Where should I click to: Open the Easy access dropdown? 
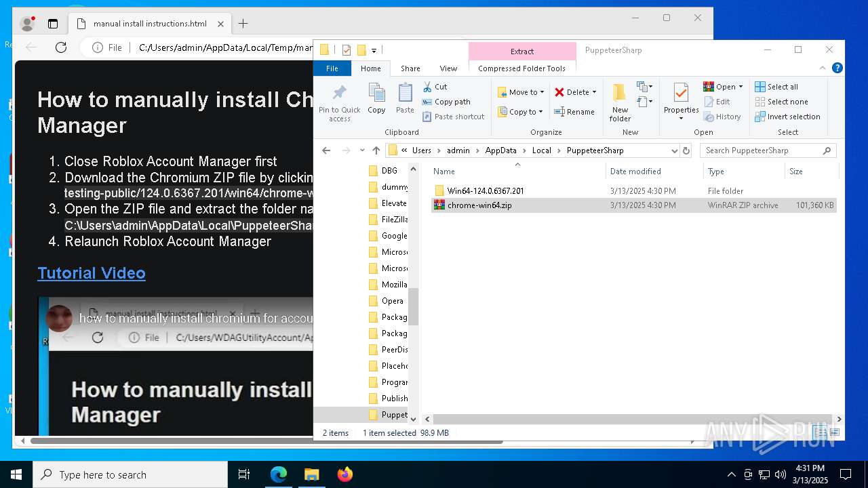coord(644,102)
